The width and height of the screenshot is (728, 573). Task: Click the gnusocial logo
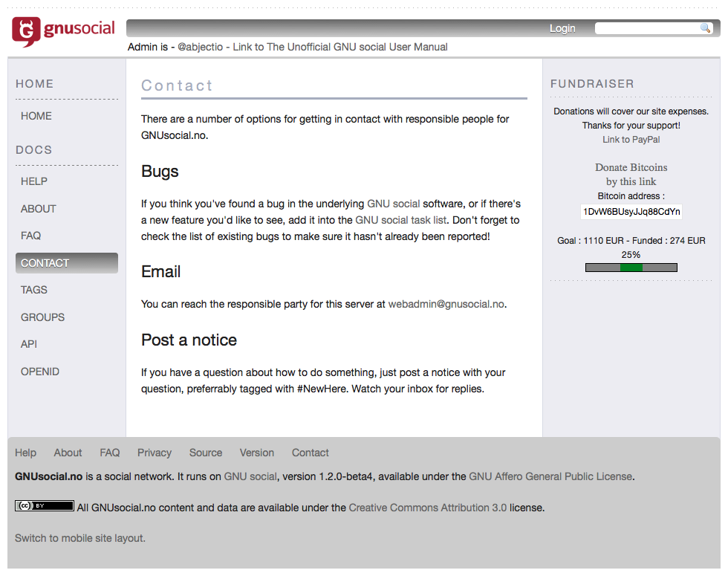(63, 31)
